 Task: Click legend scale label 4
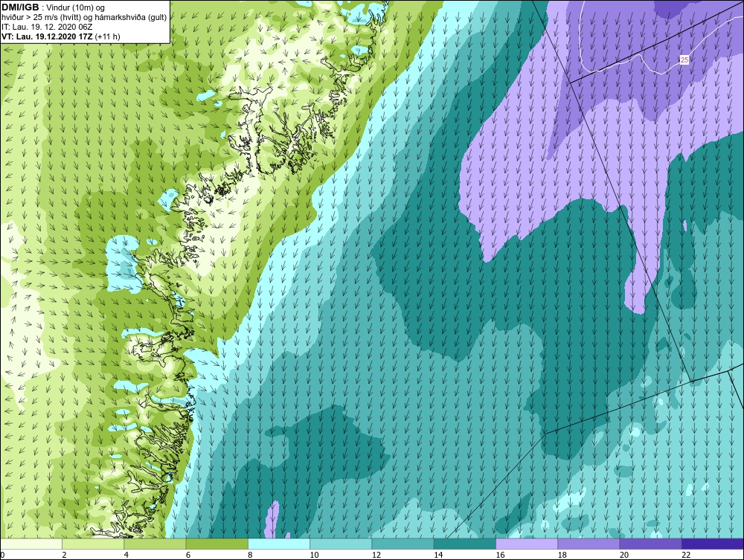tap(126, 556)
